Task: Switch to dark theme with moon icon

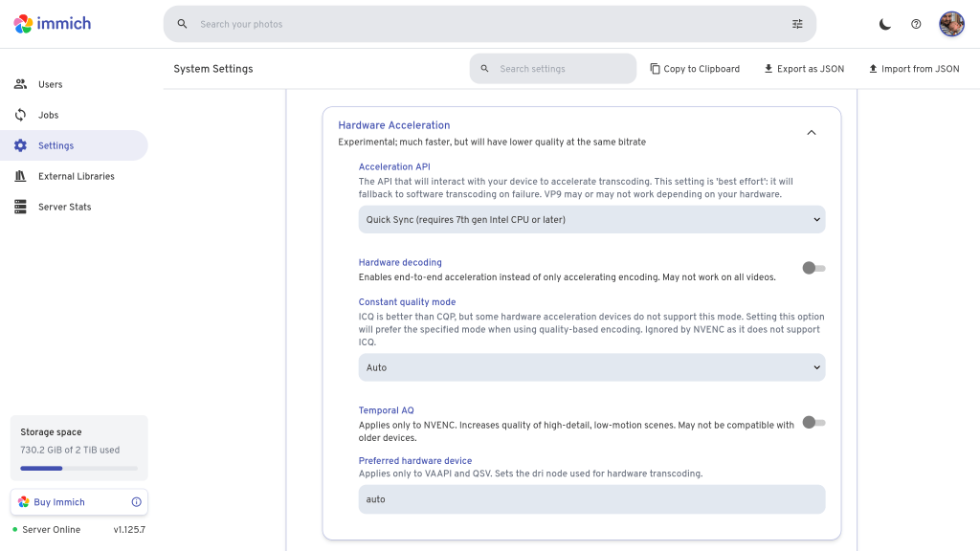Action: (x=885, y=24)
